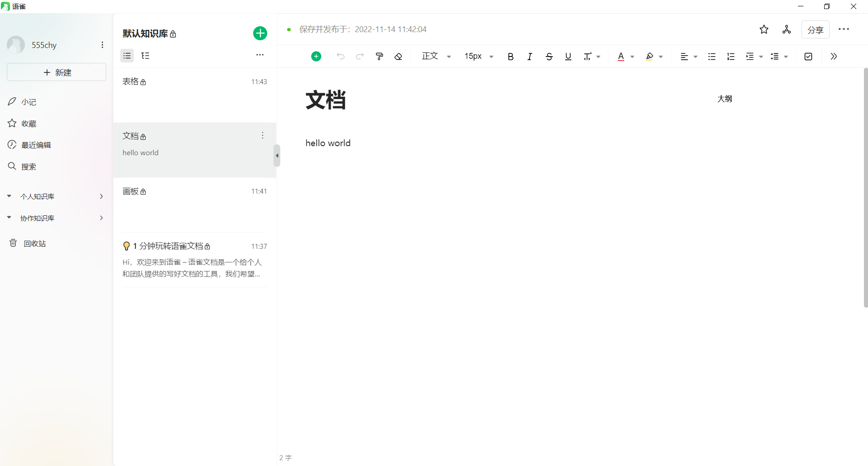Screen dimensions: 868x466
Task: Toggle strikethrough formatting
Action: (549, 57)
